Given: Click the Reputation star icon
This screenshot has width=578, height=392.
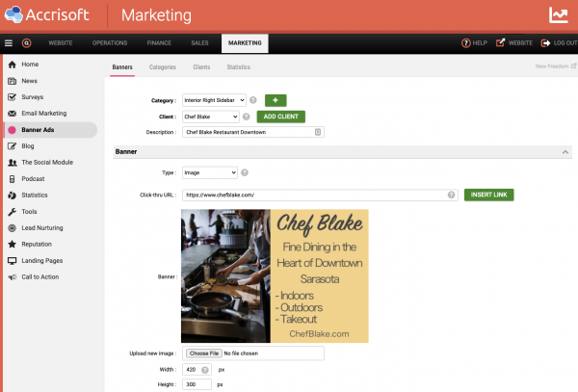Looking at the screenshot, I should 13,245.
